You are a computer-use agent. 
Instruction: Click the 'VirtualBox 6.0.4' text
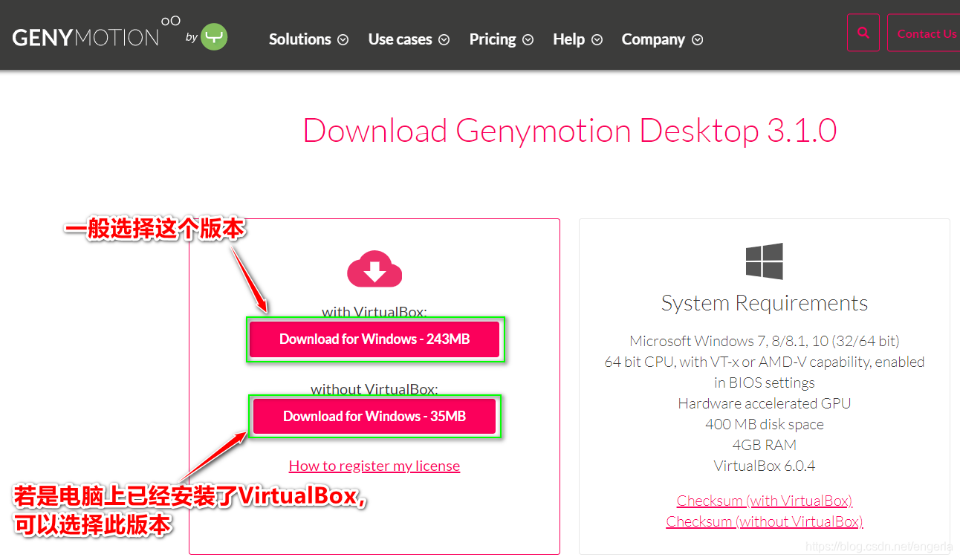point(765,466)
